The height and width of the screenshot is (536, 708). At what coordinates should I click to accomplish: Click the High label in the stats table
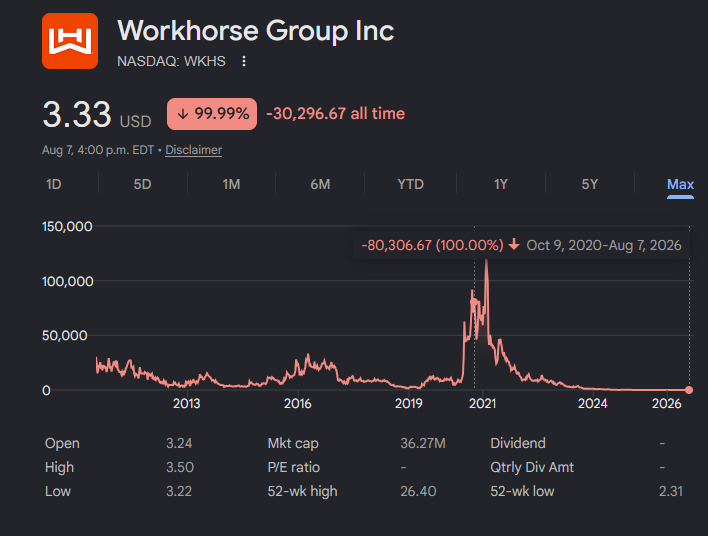pyautogui.click(x=59, y=467)
